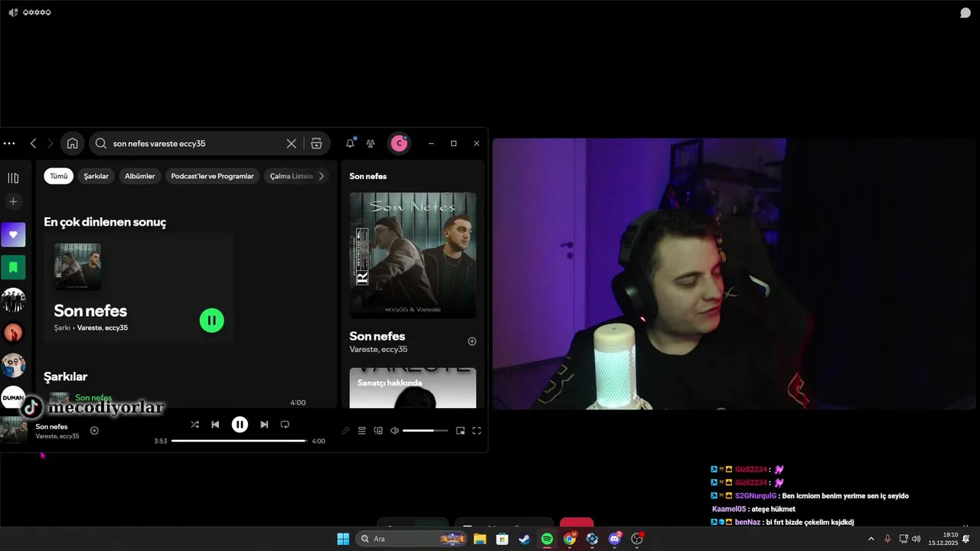The image size is (980, 551).
Task: Go forward in Spotify navigation
Action: pos(51,143)
